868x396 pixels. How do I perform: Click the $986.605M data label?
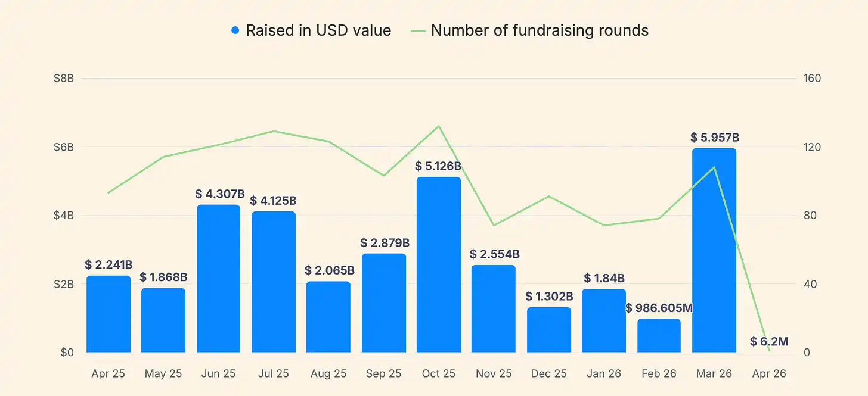click(x=659, y=308)
